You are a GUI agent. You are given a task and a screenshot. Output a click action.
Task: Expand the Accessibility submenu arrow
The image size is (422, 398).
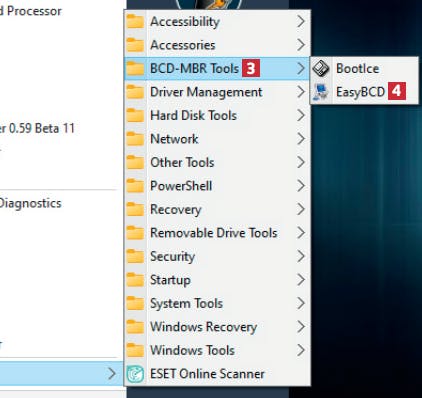(301, 21)
